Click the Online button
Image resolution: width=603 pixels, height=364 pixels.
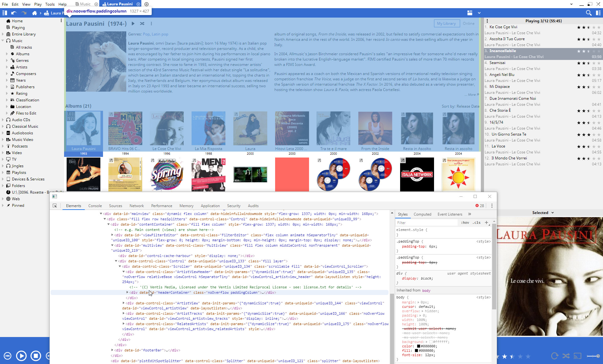point(468,24)
